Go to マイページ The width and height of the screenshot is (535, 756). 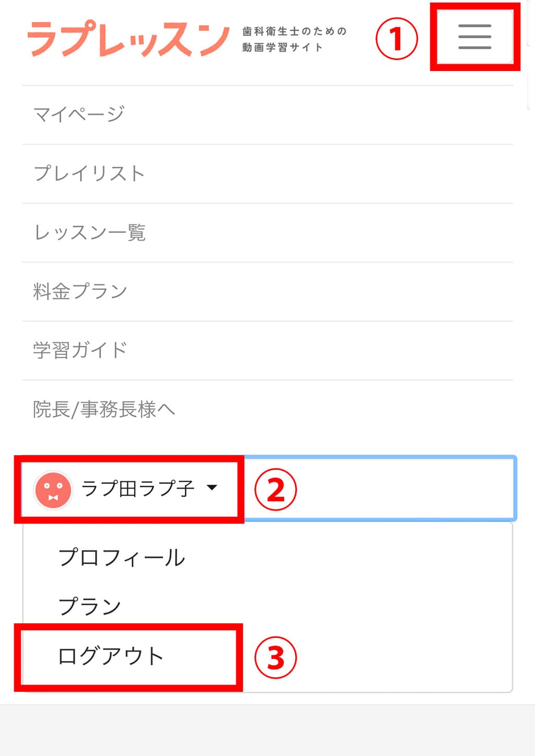[x=79, y=114]
